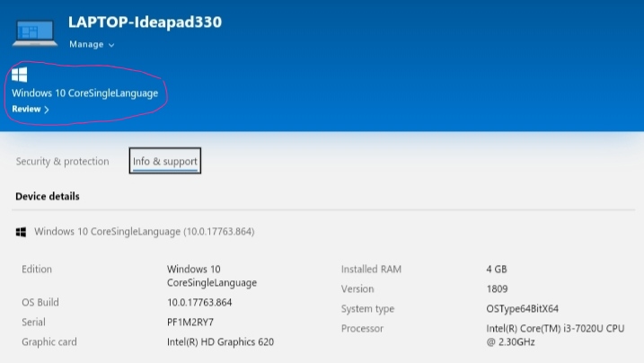Click the Windows logo in the blue header
Viewport: 644px width, 363px height.
click(19, 75)
